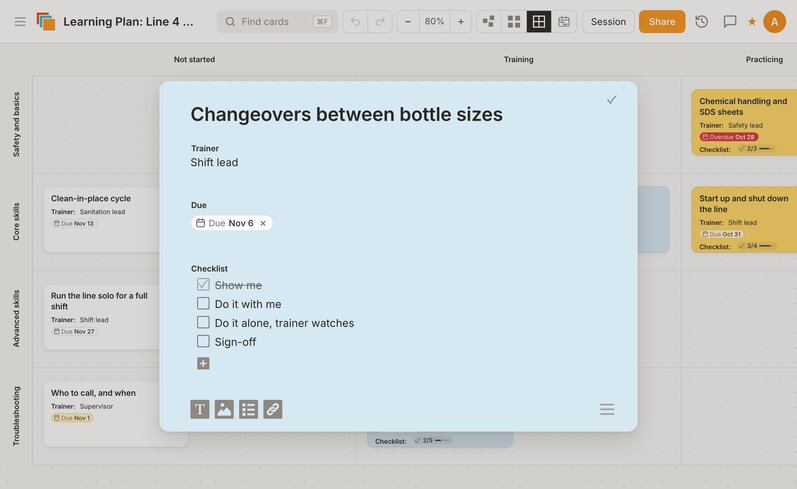Switch to grid layout view
The image size is (797, 489).
click(x=514, y=22)
